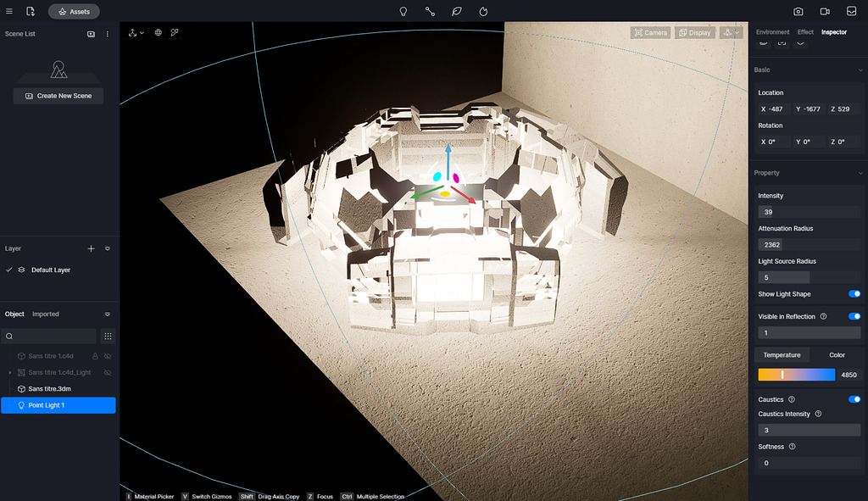Show the hidden Sans titre 1.c4d object
This screenshot has height=501, width=868.
[109, 356]
